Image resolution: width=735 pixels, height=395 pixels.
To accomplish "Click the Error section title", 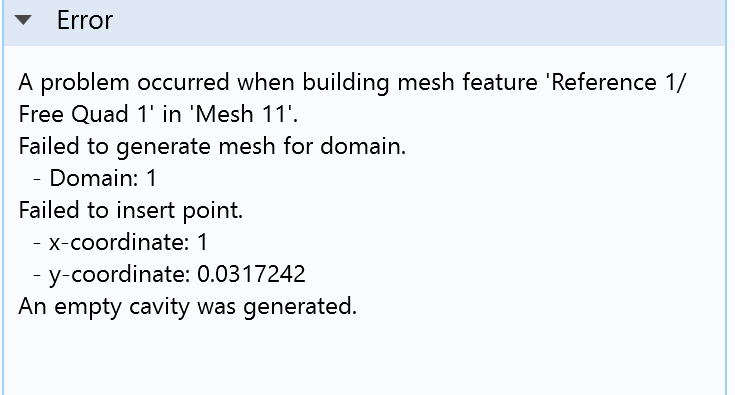I will [85, 20].
